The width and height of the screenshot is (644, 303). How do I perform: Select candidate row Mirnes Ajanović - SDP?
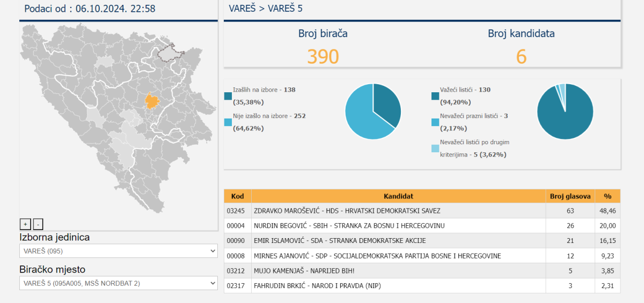point(422,256)
